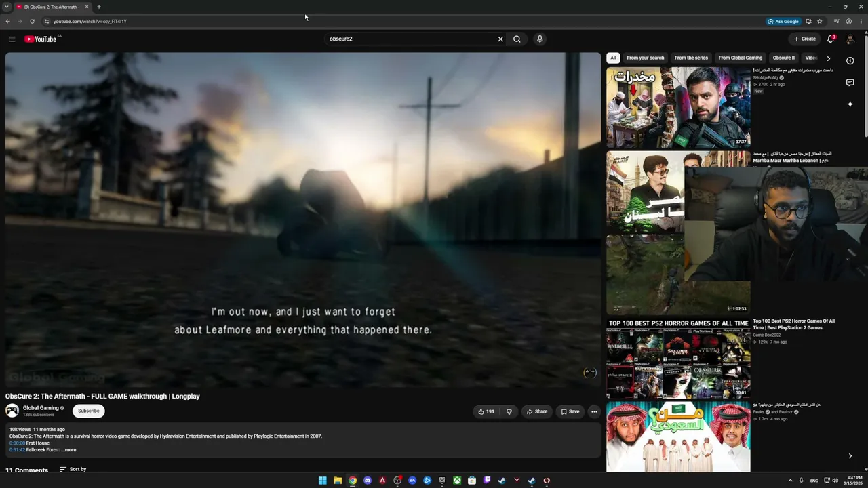Viewport: 868px width, 488px height.
Task: Open Discord from the taskbar
Action: pos(368,481)
